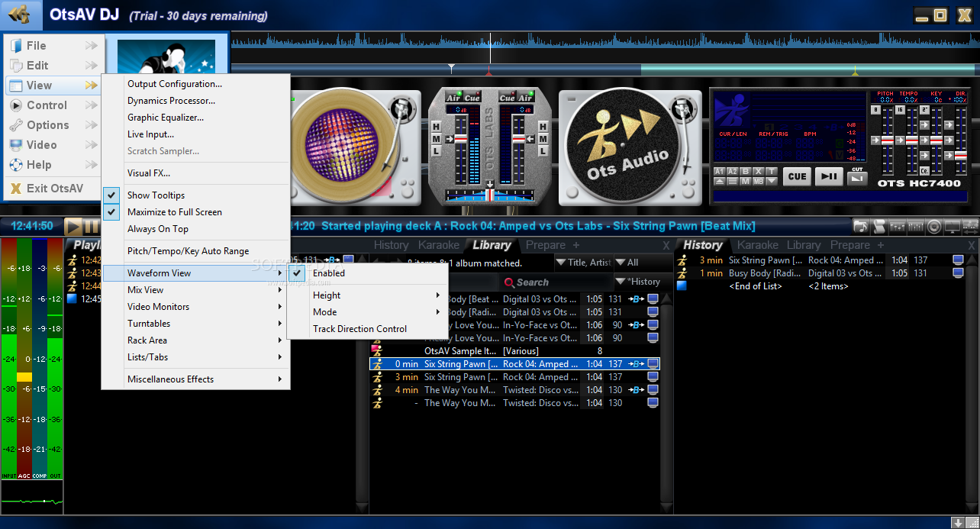
Task: Click the library Search field
Action: (x=555, y=282)
